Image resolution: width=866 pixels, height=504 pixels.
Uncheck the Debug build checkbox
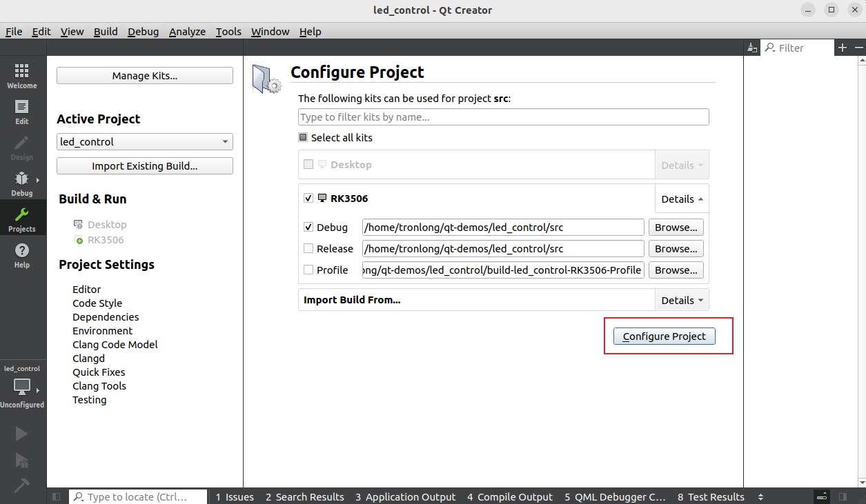point(308,227)
